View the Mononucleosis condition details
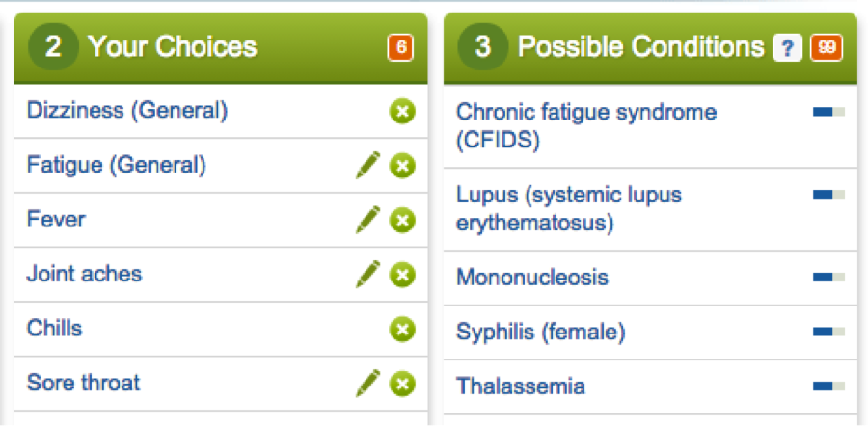Viewport: 868px width, 426px height. [532, 278]
